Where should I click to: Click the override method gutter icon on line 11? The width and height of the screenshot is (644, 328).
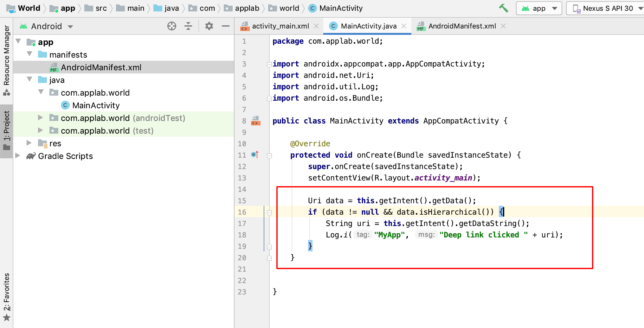[255, 155]
